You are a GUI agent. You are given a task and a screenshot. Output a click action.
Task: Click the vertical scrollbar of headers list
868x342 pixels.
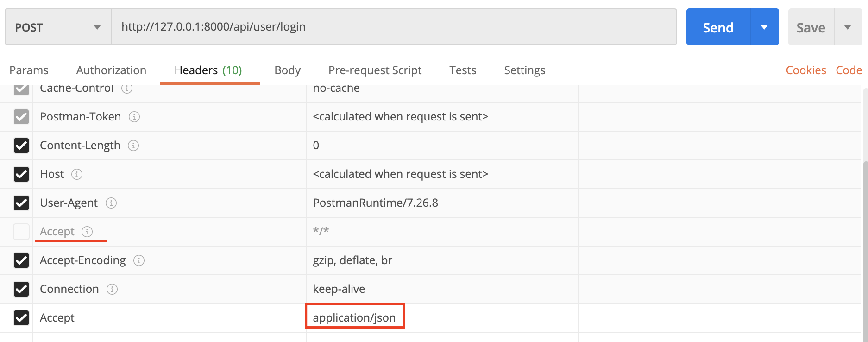[865, 250]
